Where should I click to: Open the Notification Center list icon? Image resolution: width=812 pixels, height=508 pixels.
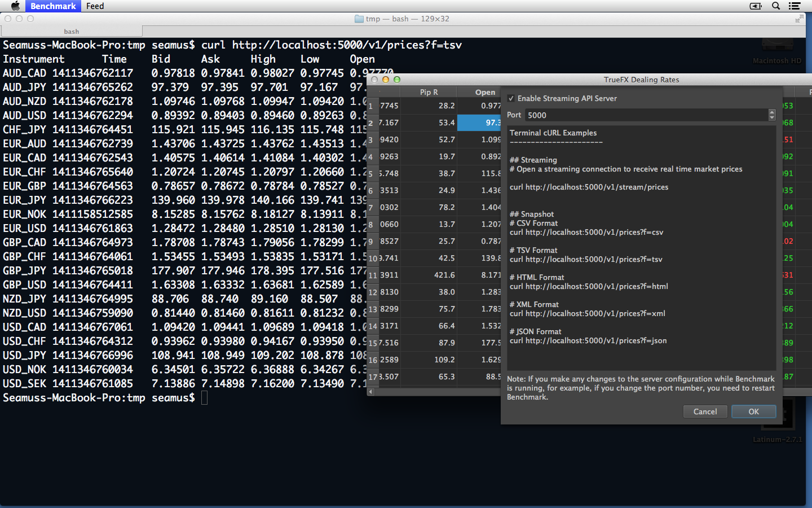pos(795,6)
